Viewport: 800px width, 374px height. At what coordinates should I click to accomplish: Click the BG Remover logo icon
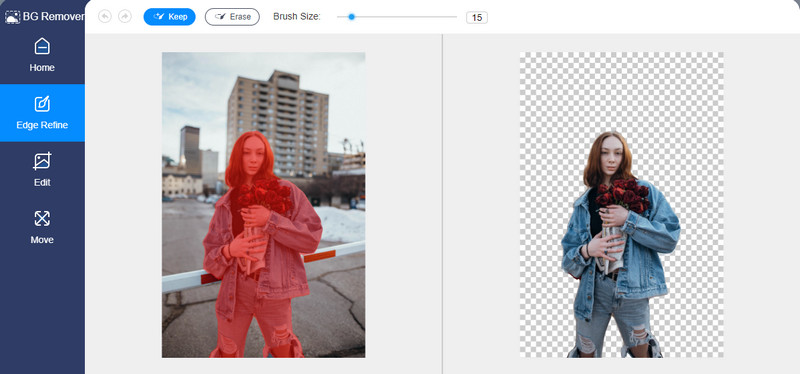[12, 17]
